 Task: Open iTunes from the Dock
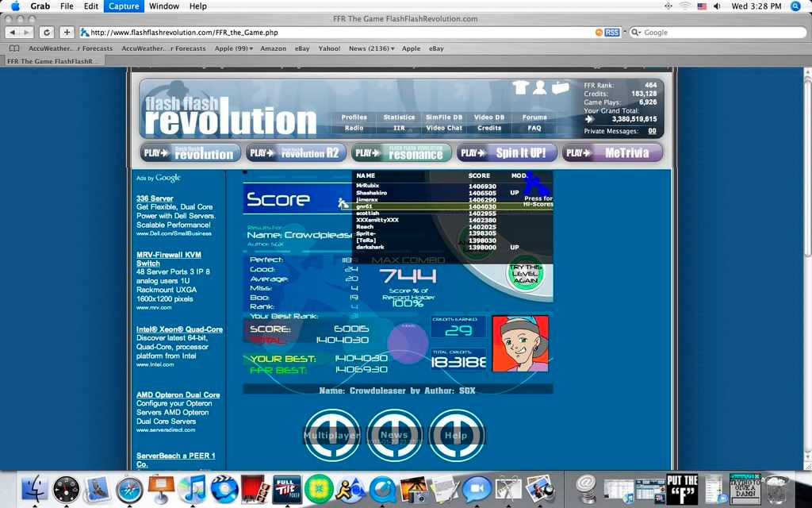pyautogui.click(x=193, y=489)
